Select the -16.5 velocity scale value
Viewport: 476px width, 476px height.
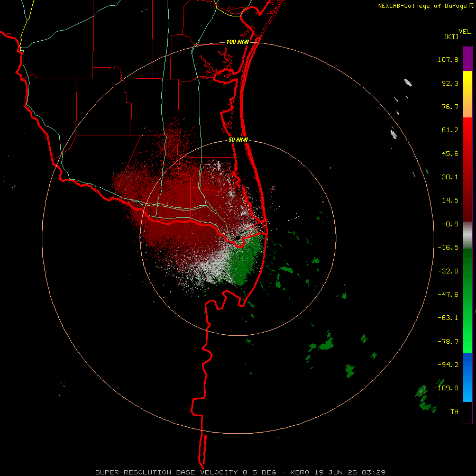pos(448,248)
